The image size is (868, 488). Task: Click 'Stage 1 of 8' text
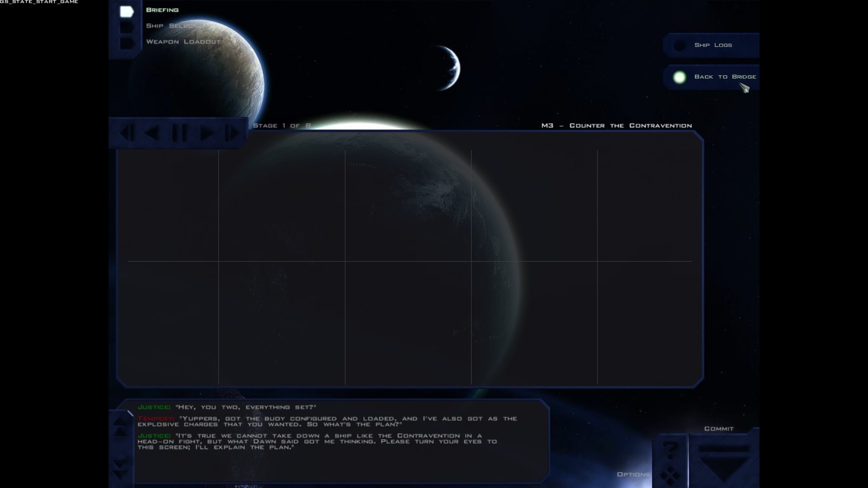[282, 126]
